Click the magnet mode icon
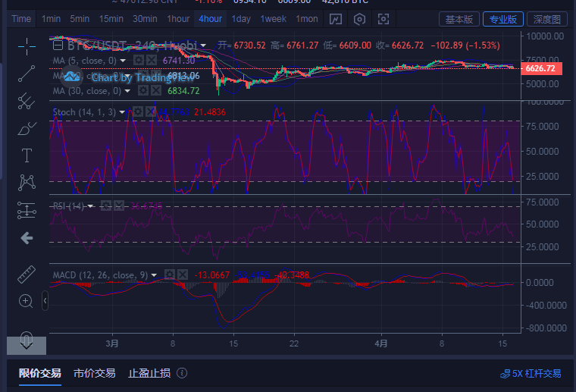Screen dimensions: 576x392 coord(27,339)
